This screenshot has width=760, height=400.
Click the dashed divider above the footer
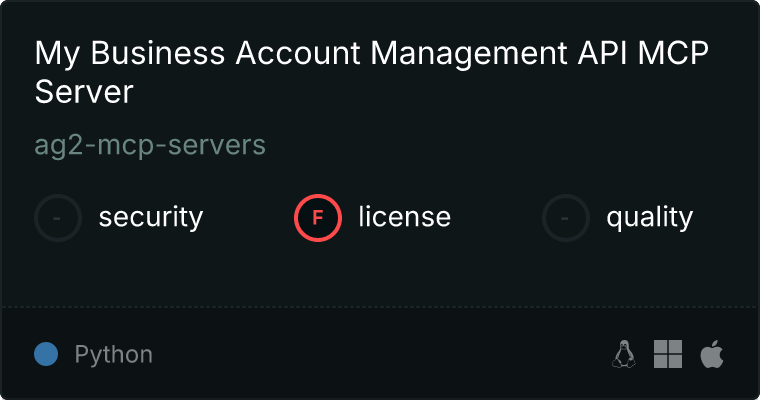tap(380, 306)
